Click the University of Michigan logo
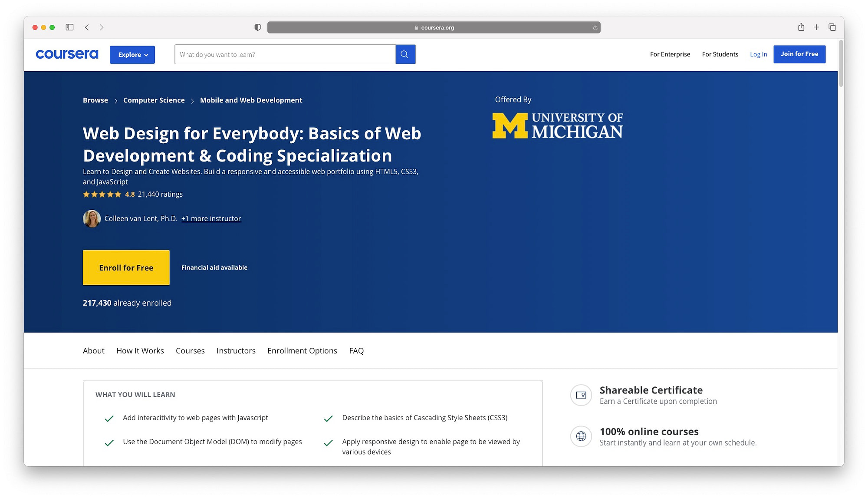Screen dimensions: 868x498 pyautogui.click(x=558, y=125)
